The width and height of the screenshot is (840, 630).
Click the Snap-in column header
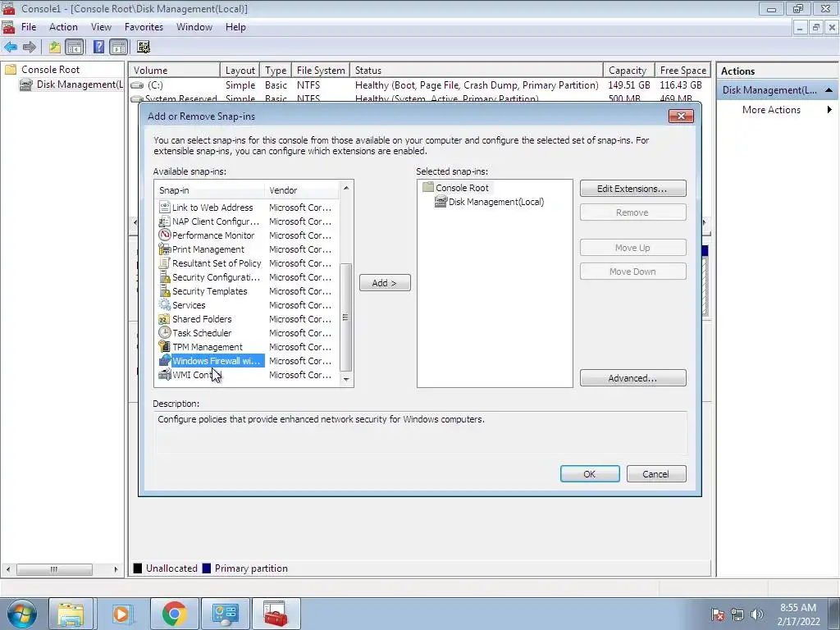[x=211, y=190]
